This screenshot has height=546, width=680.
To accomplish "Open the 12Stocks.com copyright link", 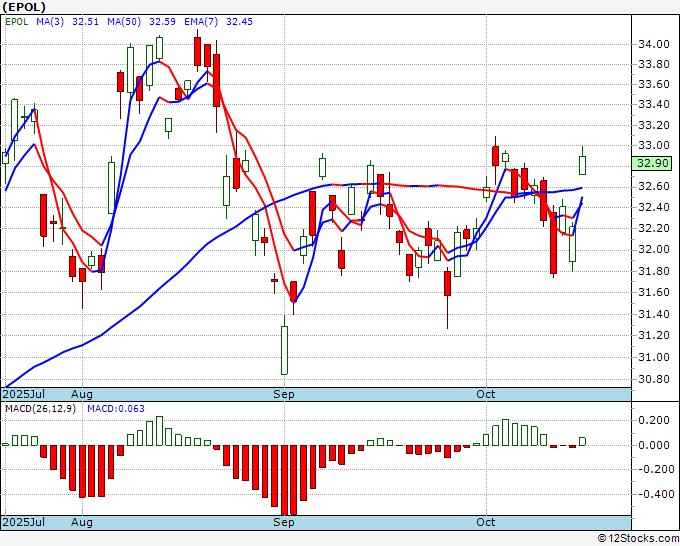I will point(638,539).
